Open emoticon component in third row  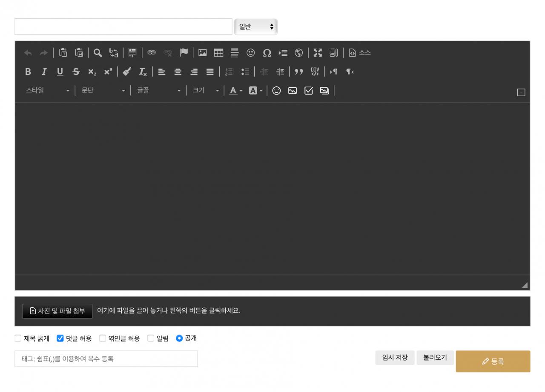tap(276, 90)
